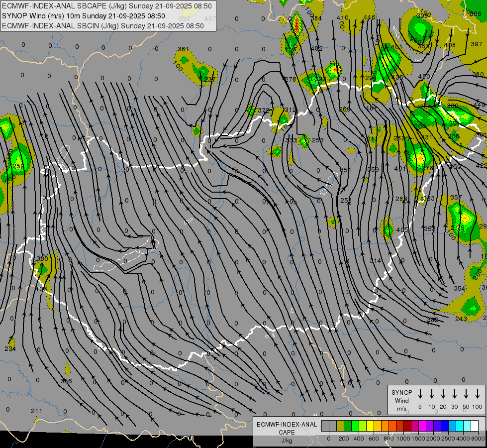The image size is (487, 448).
Task: Click the SBCIN title line in header
Action: 103,26
